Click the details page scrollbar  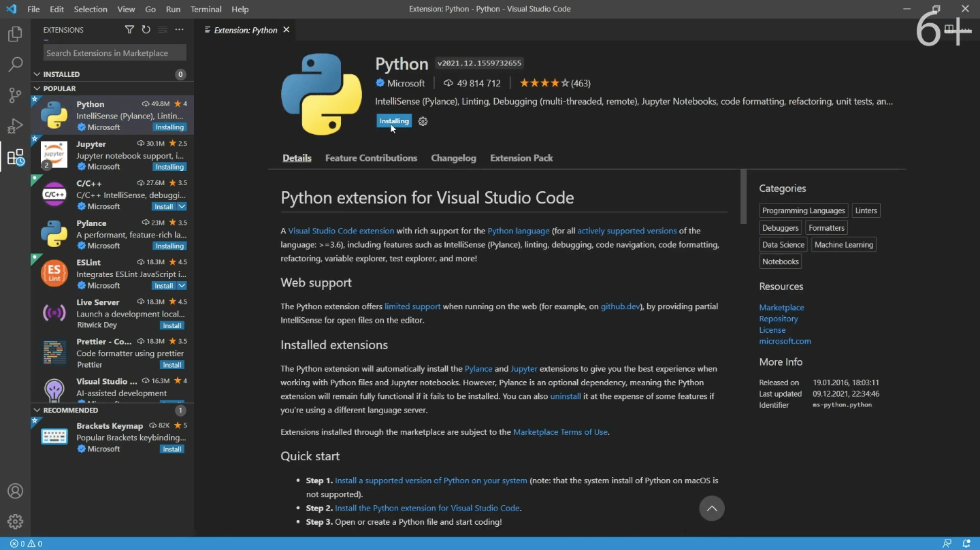click(x=743, y=197)
